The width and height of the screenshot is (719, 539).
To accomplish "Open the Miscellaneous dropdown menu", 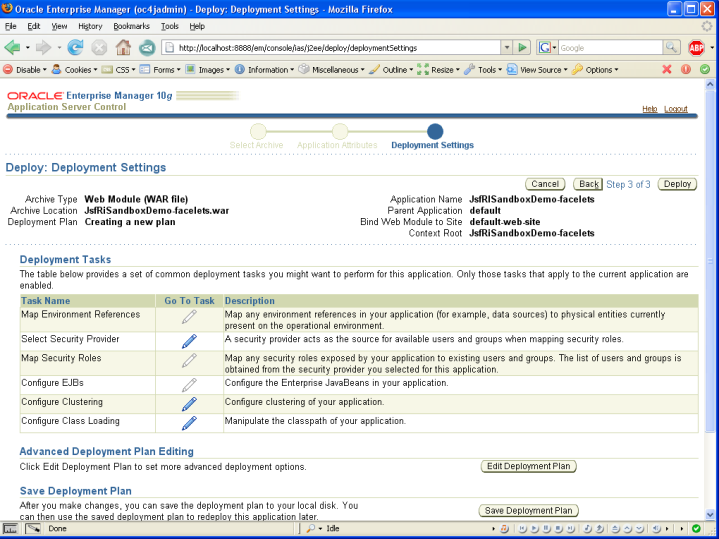I will click(332, 69).
